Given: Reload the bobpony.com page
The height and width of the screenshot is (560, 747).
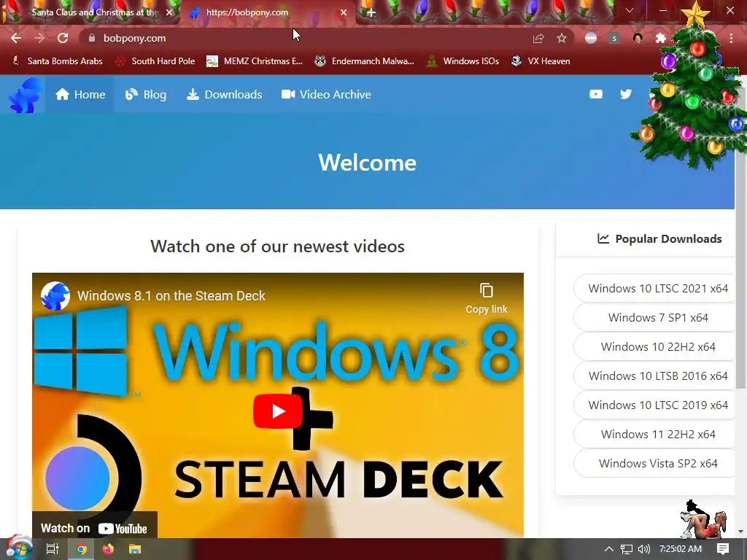Looking at the screenshot, I should click(x=63, y=38).
